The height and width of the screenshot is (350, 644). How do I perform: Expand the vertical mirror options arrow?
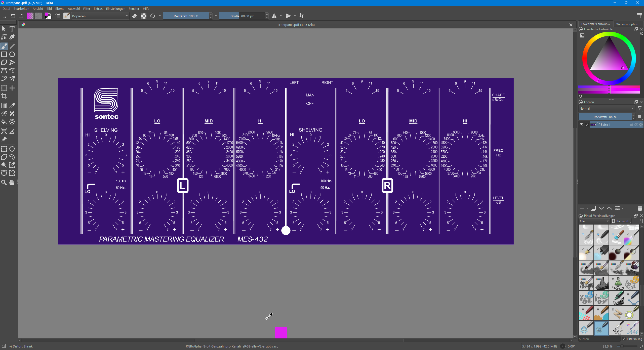295,16
